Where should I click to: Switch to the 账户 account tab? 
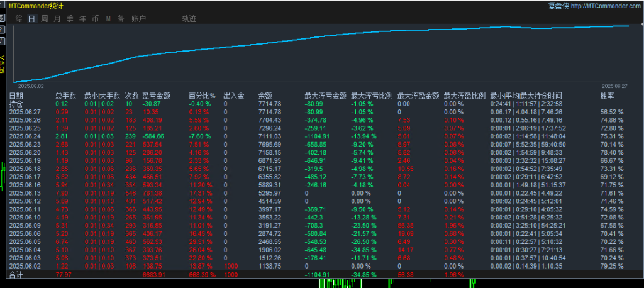tap(138, 19)
